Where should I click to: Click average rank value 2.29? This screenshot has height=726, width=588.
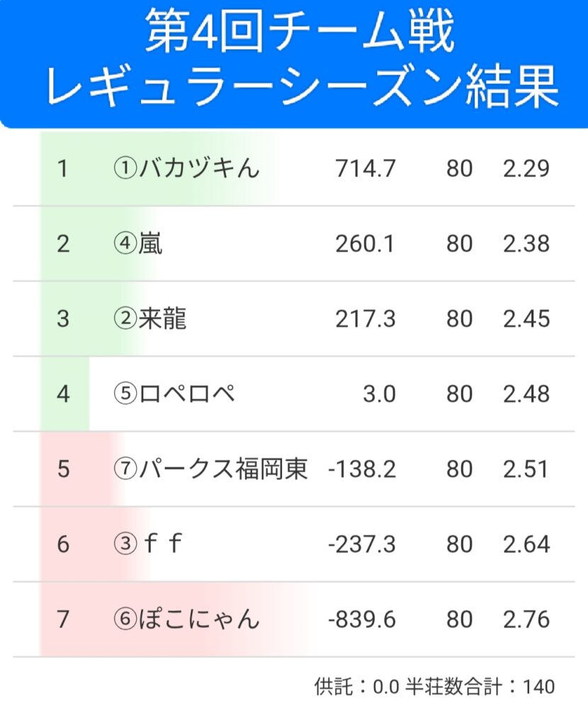tap(526, 169)
